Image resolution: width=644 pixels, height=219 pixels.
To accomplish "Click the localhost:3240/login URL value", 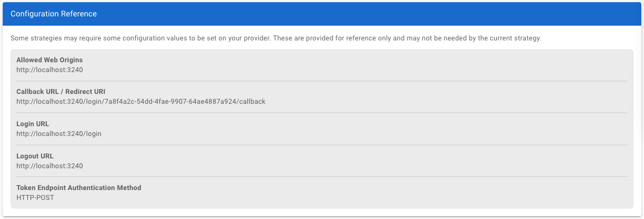I will [x=59, y=134].
